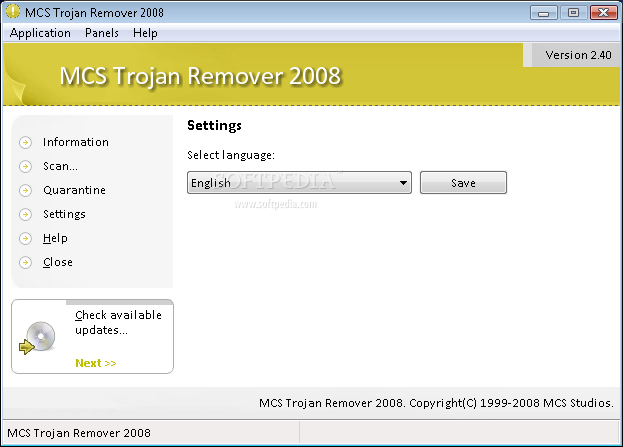Viewport: 623px width, 447px height.
Task: Open Help from the sidebar
Action: (x=55, y=238)
